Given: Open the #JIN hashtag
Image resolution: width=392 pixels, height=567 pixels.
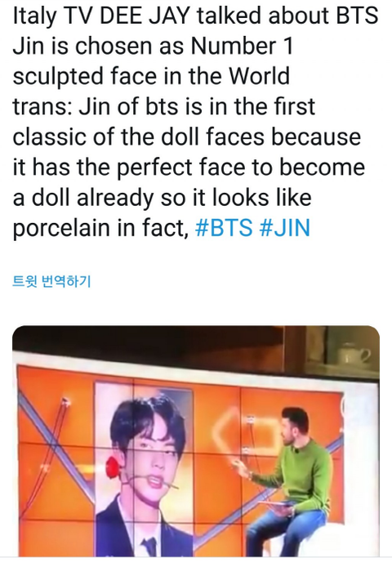Looking at the screenshot, I should tap(284, 228).
